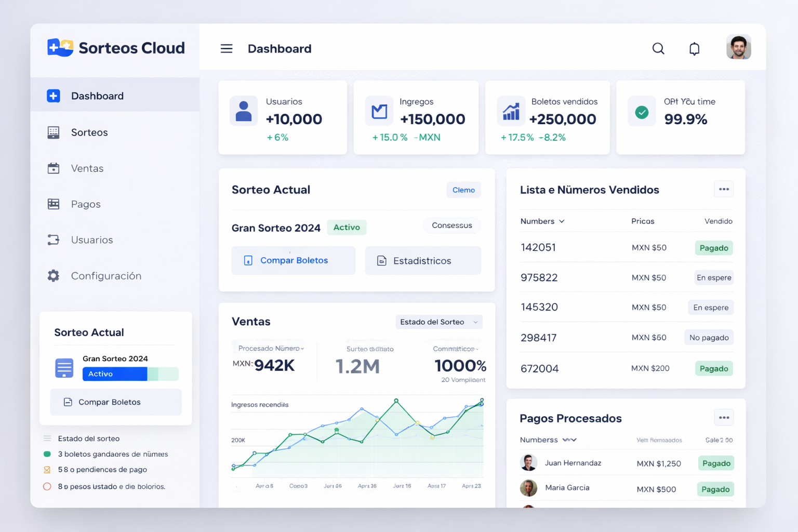
Task: Click the Pagado badge for ticket 142051
Action: click(x=713, y=248)
